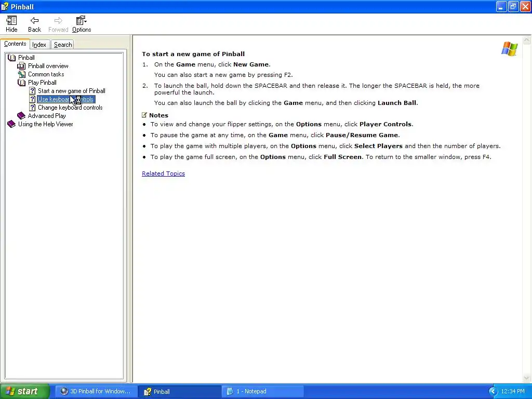Open the Windows Start menu
This screenshot has width=532, height=399.
pos(24,391)
